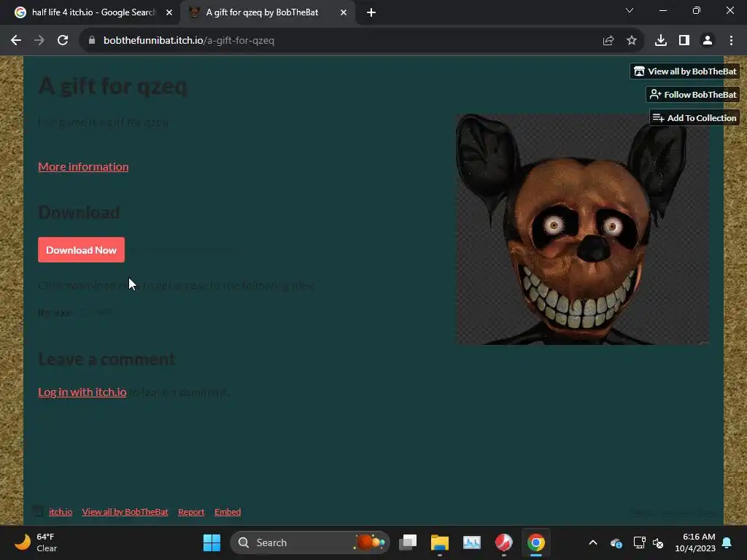Viewport: 747px width, 560px height.
Task: Open Log in with itch.io link
Action: coord(82,392)
